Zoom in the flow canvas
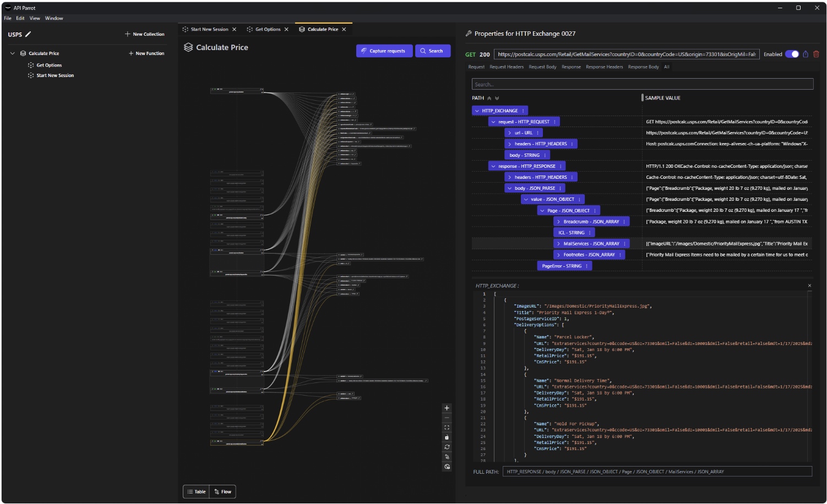This screenshot has width=827, height=504. (447, 408)
